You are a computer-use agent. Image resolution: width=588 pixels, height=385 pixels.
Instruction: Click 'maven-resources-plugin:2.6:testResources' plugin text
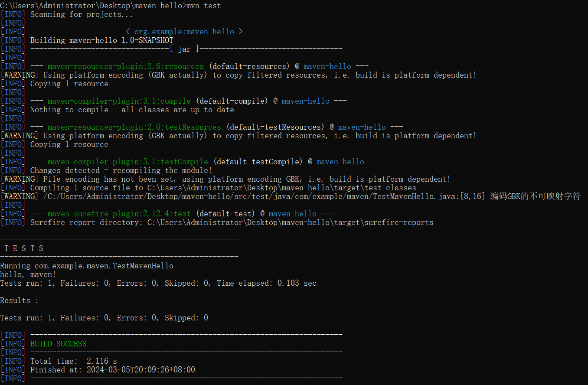[134, 127]
